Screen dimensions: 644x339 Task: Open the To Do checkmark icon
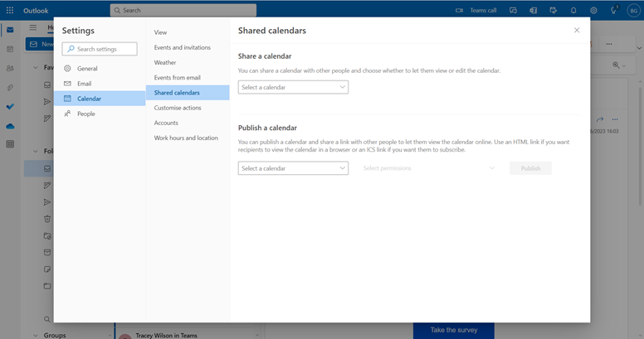pyautogui.click(x=10, y=106)
